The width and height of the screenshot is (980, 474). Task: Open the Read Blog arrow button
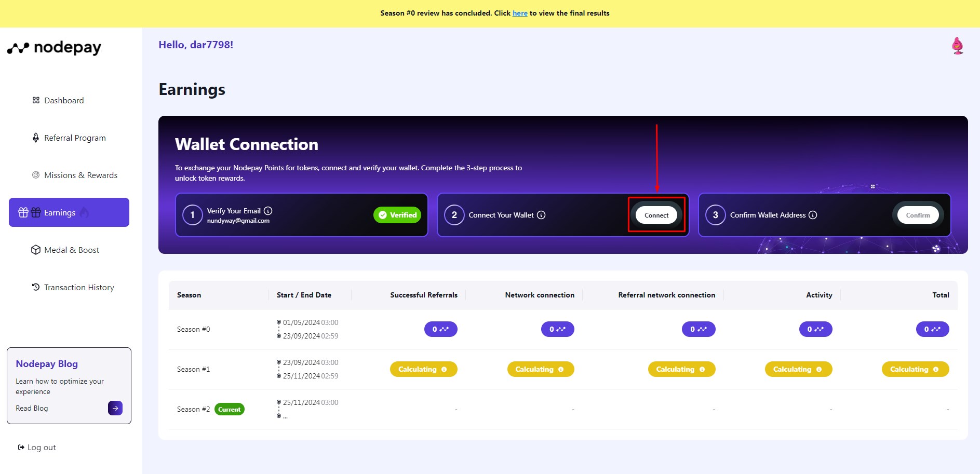[115, 408]
